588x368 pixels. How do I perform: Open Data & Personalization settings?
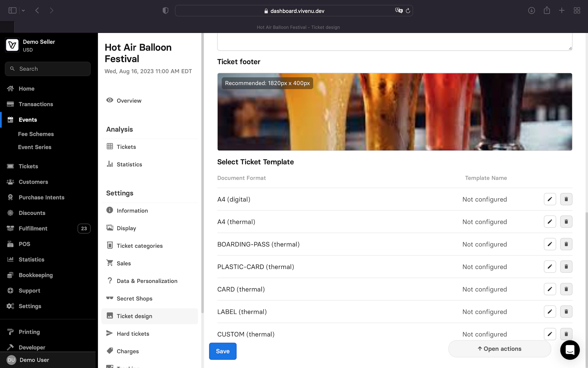(147, 281)
